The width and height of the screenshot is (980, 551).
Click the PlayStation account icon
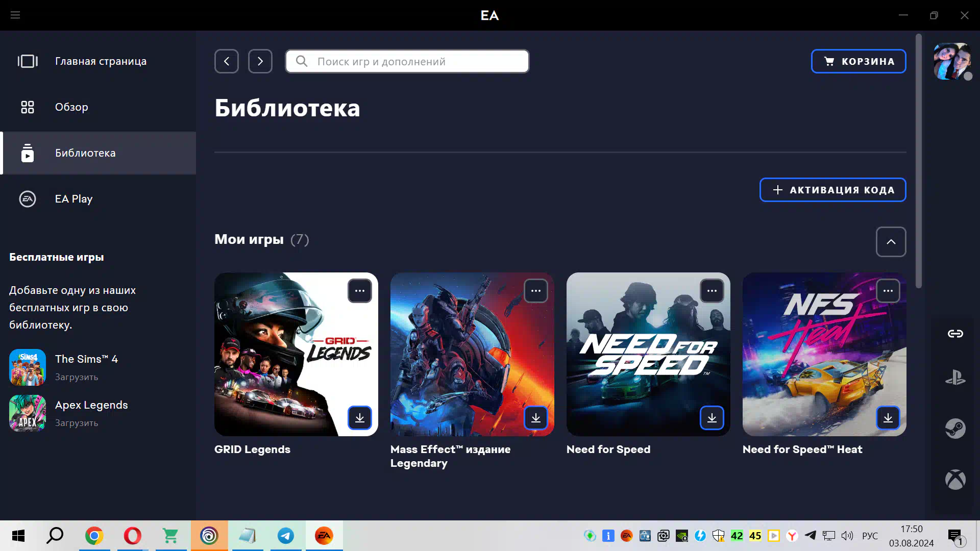(x=955, y=378)
